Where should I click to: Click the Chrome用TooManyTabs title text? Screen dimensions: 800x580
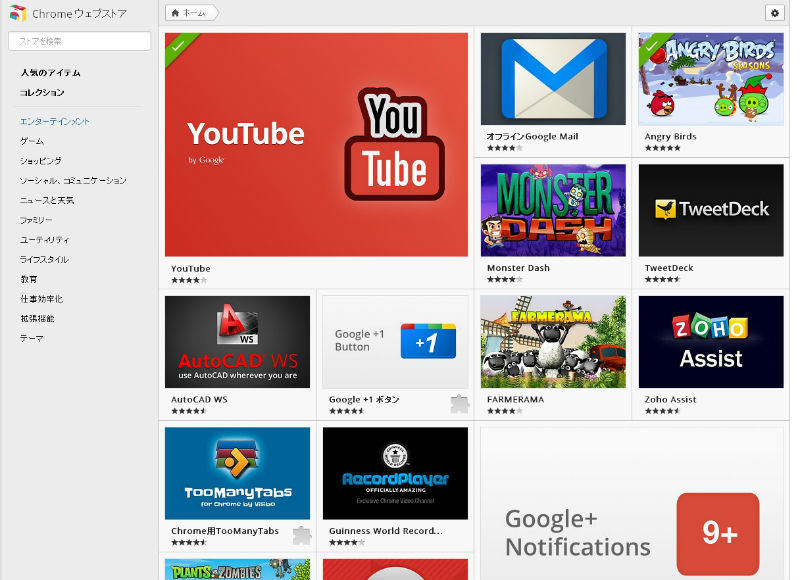coord(224,531)
